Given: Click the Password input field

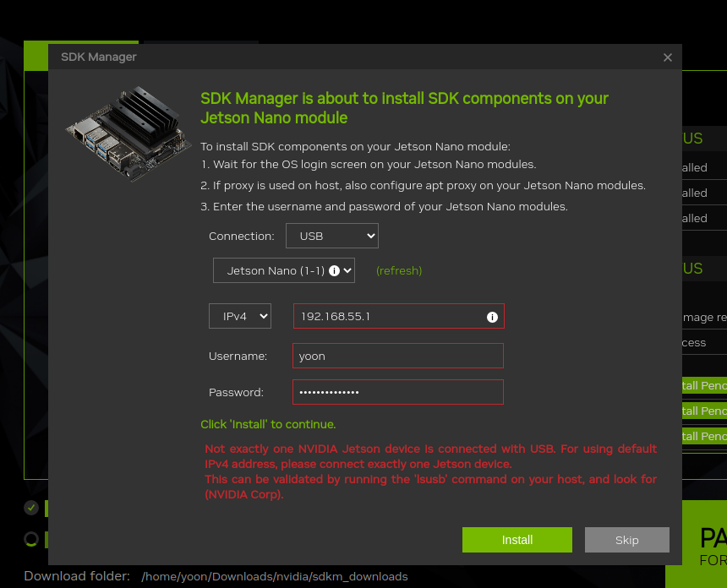Looking at the screenshot, I should [398, 392].
